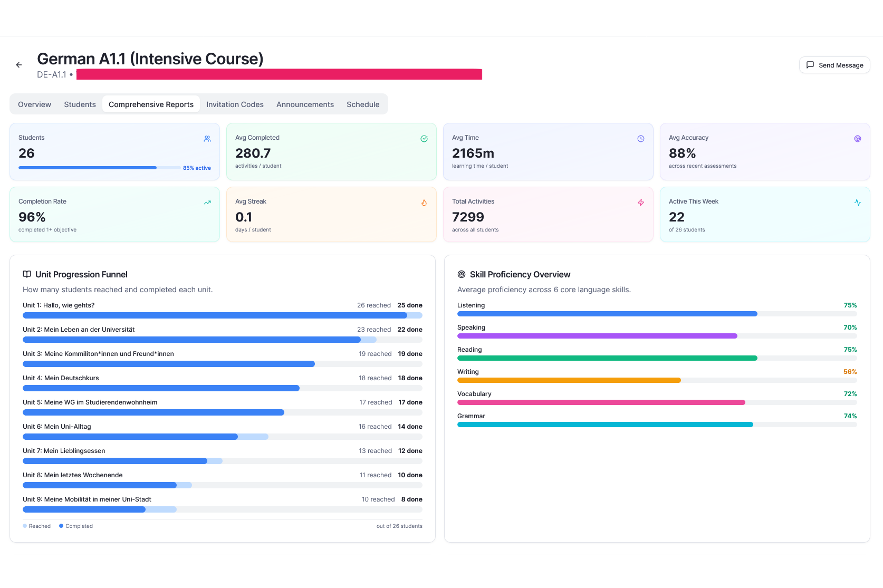
Task: Click the Avg Streak flame icon
Action: (x=424, y=203)
